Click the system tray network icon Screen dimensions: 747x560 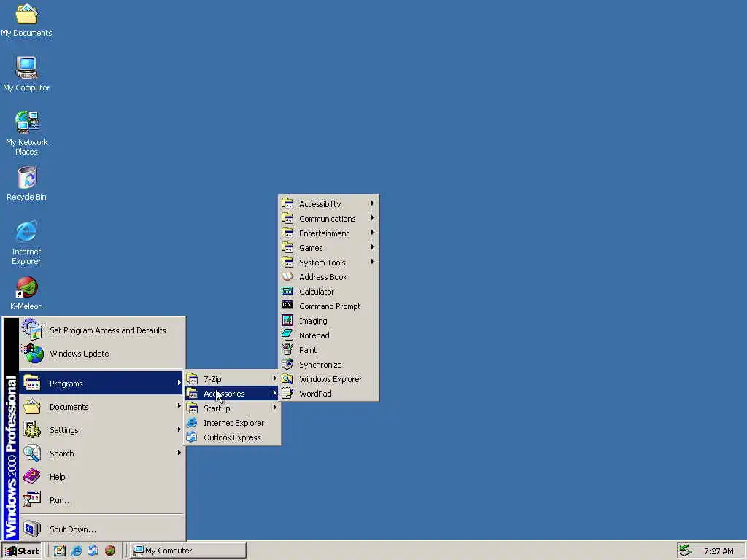coord(685,551)
